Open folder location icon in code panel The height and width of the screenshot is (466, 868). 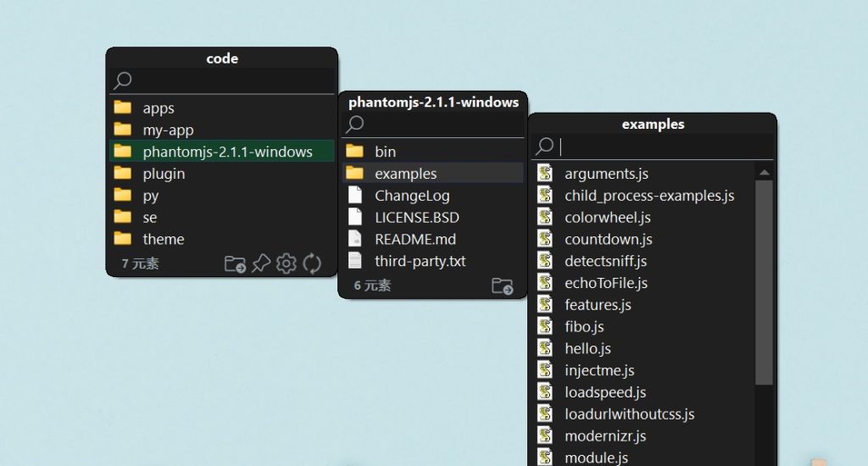[x=236, y=264]
